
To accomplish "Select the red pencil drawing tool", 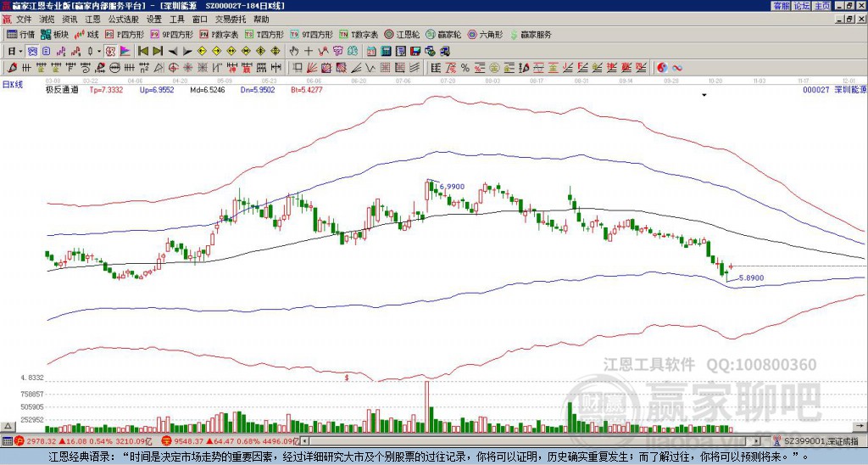I will click(x=11, y=68).
